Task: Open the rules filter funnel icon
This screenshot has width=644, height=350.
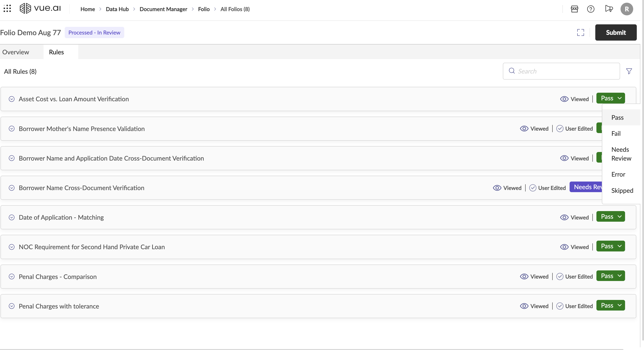Action: point(629,71)
